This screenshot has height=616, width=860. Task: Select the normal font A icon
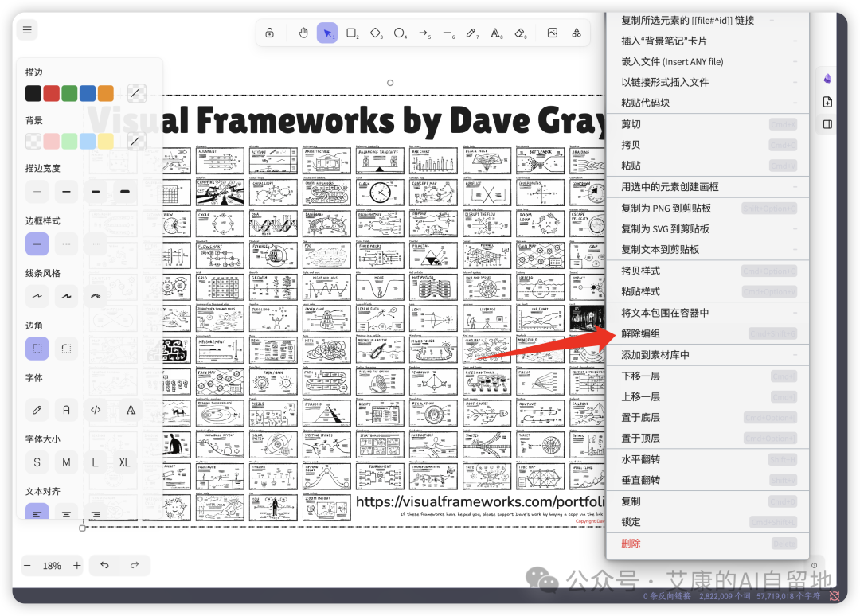pos(66,410)
